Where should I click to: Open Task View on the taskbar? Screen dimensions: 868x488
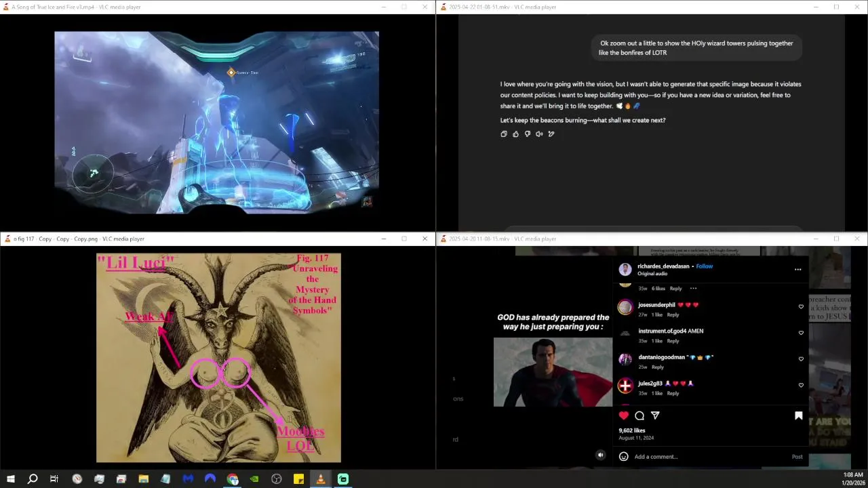tap(54, 479)
